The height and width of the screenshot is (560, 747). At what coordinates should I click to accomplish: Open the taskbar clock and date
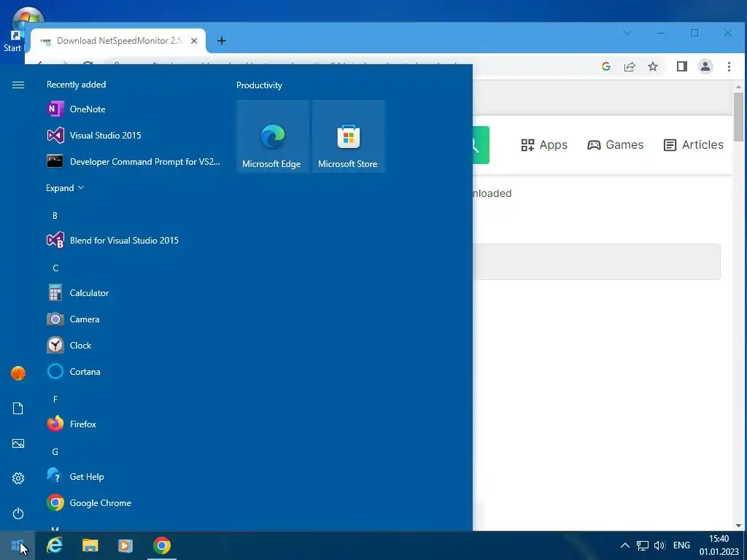(x=719, y=545)
